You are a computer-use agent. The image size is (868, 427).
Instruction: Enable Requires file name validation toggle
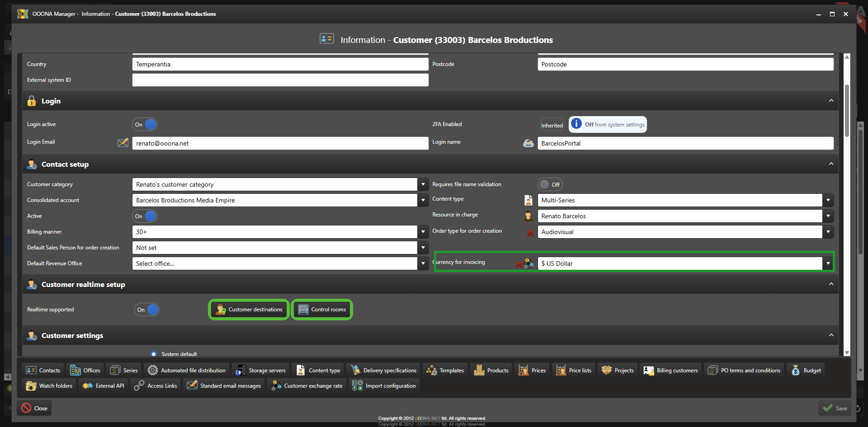pos(550,184)
